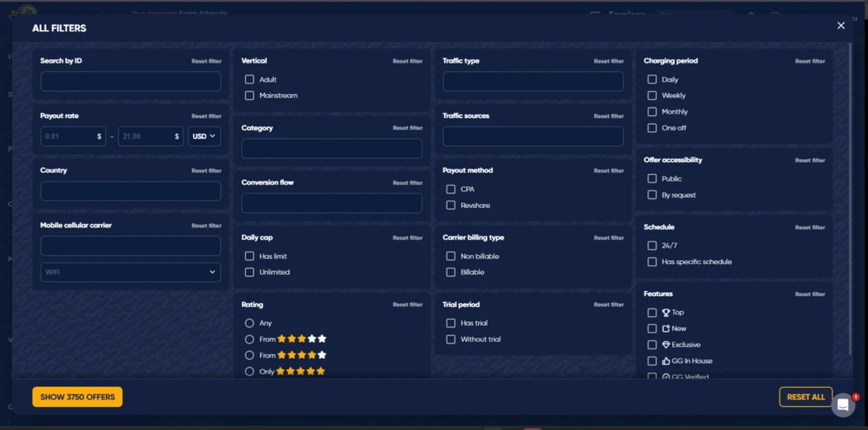Screen dimensions: 868x430
Task: Check the Has trial option
Action: [451, 323]
